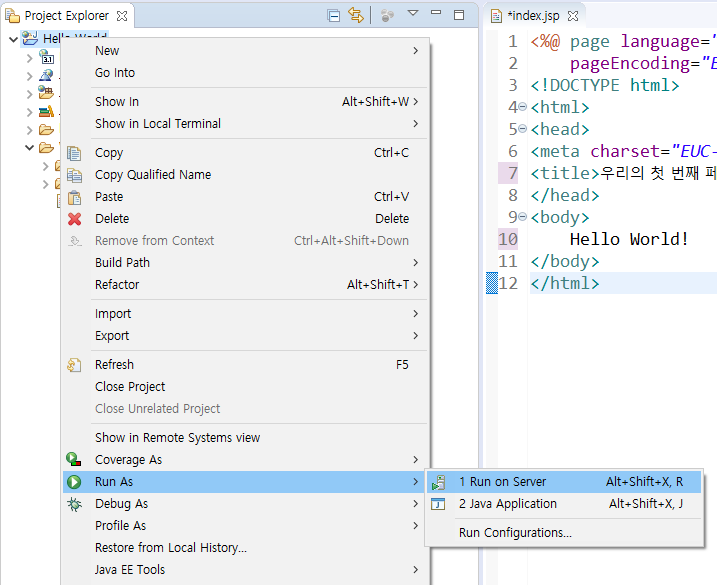This screenshot has height=585, width=717.
Task: Click the Java Application icon
Action: 438,504
